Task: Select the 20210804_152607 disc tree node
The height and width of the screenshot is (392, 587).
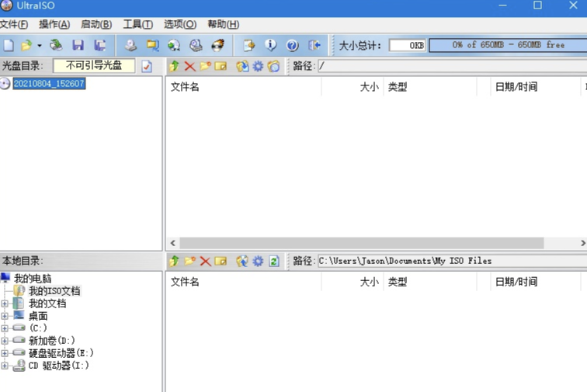Action: coord(49,84)
